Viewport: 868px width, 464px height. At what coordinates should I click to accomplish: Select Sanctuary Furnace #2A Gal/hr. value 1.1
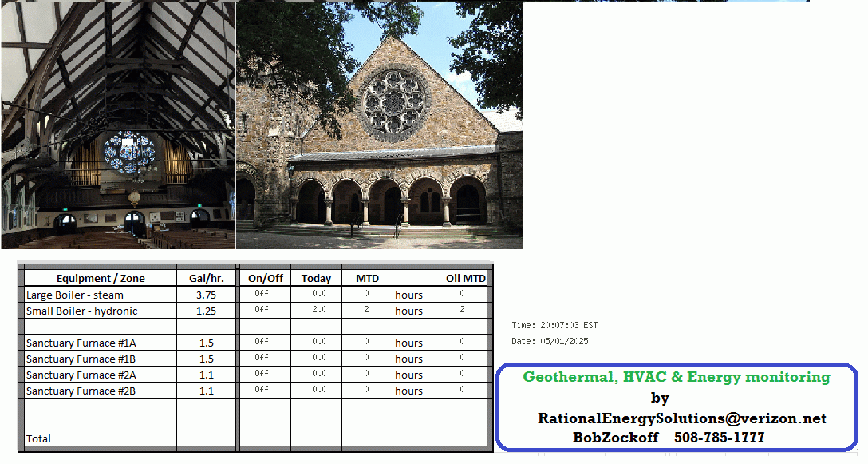pyautogui.click(x=207, y=375)
